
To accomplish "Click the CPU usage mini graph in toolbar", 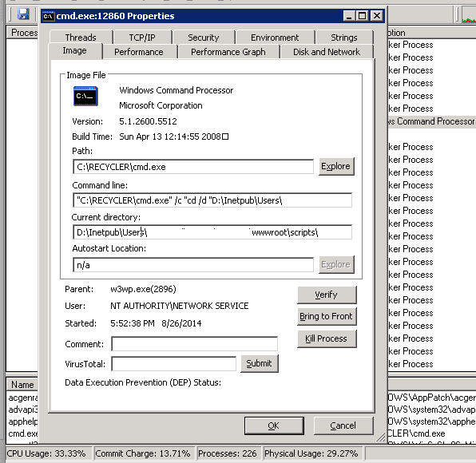I will pyautogui.click(x=469, y=15).
